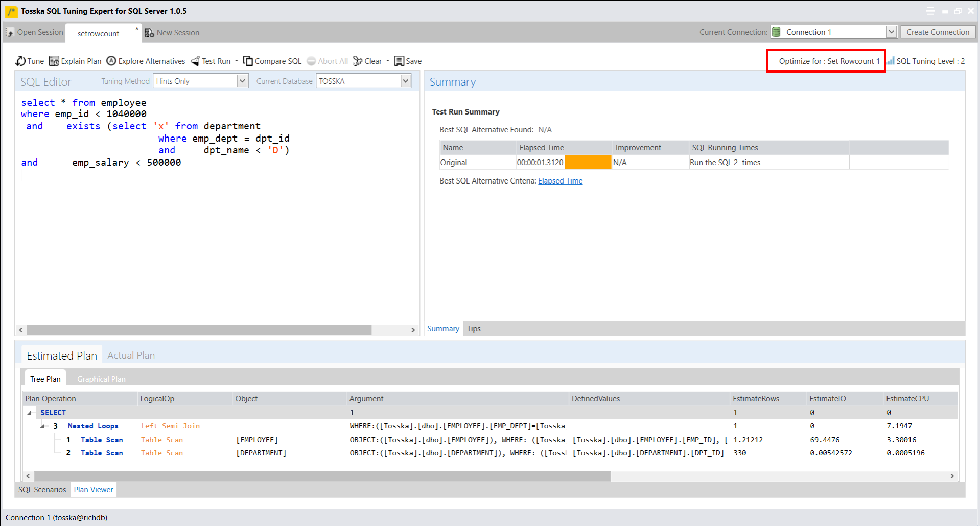Click New Session icon
Image resolution: width=980 pixels, height=526 pixels.
(149, 32)
